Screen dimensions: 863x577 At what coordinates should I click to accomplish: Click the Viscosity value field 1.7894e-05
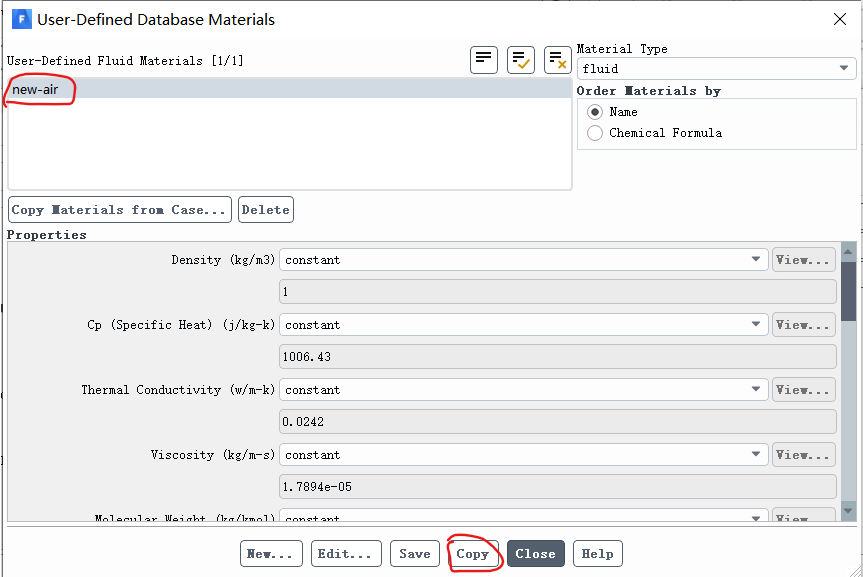pyautogui.click(x=558, y=487)
